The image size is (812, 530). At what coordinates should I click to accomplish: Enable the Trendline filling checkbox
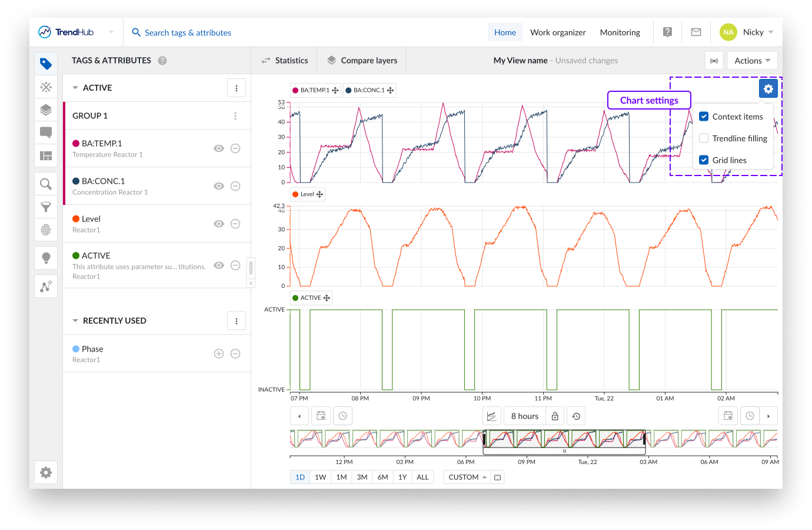(704, 138)
